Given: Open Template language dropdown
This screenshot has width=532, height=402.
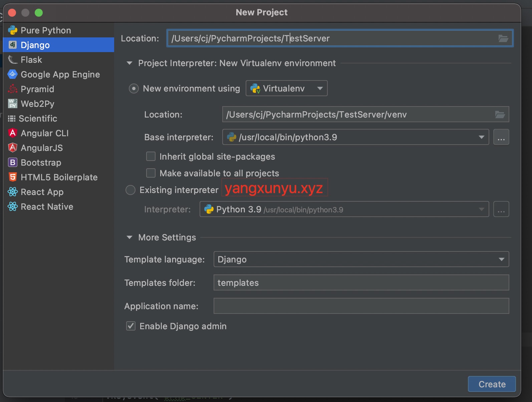Looking at the screenshot, I should 361,259.
